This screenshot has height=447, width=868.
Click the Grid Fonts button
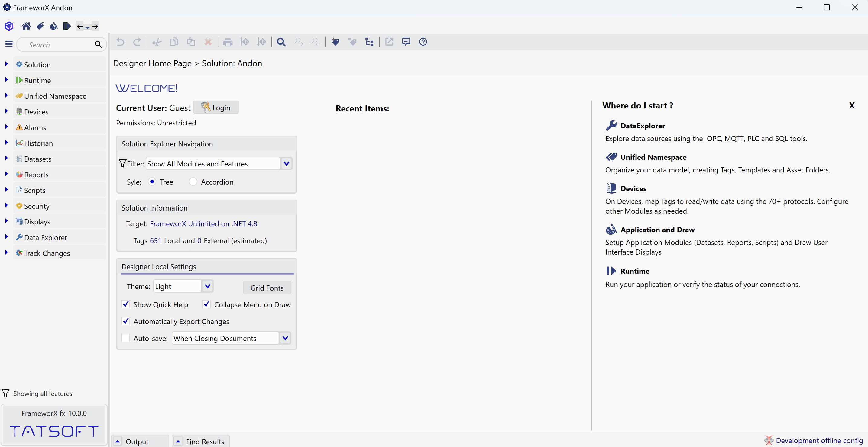click(267, 288)
